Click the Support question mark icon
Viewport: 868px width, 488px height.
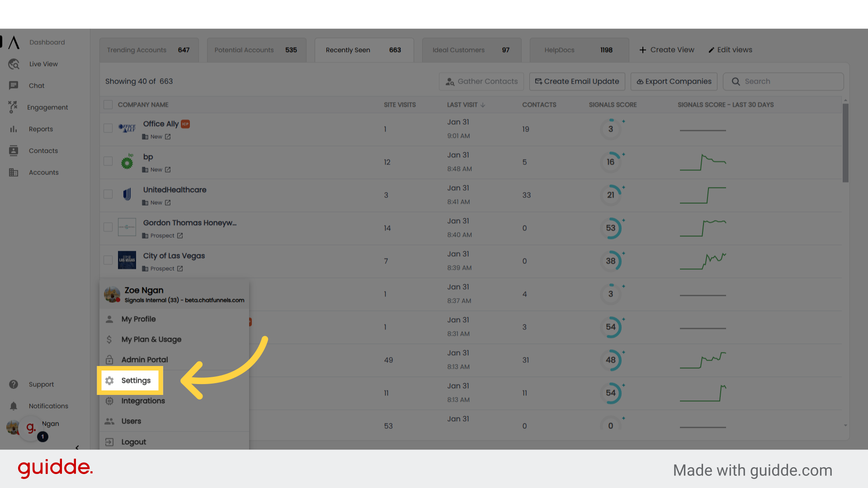(14, 384)
